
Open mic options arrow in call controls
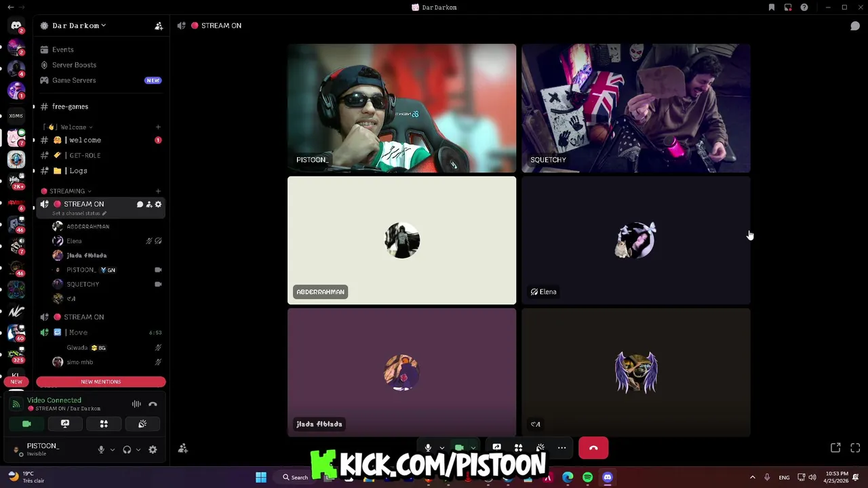coord(441,448)
